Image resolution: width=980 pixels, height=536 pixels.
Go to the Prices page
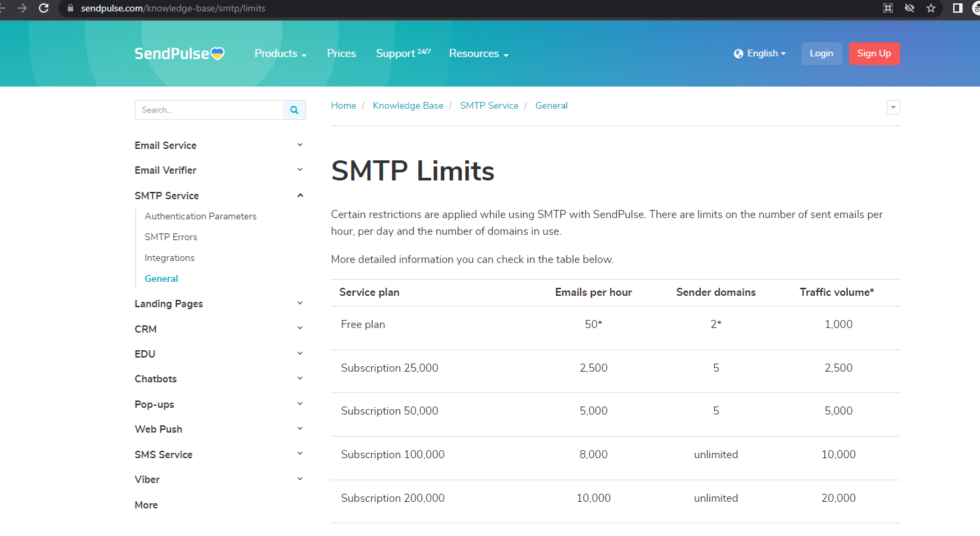coord(342,54)
